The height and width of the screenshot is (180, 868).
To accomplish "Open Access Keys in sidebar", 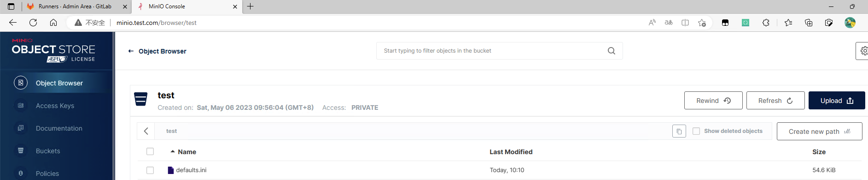I will pyautogui.click(x=56, y=106).
